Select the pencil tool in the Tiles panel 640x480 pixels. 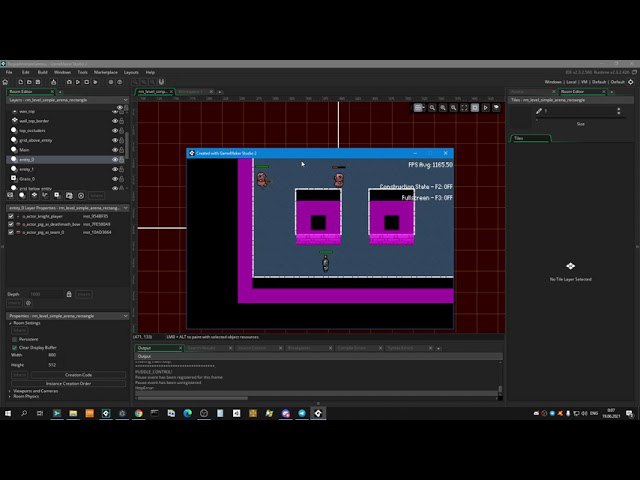[539, 111]
